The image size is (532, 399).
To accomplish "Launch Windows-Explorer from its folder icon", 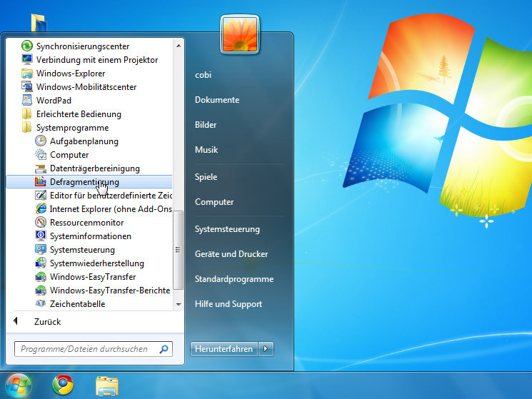I will point(27,74).
